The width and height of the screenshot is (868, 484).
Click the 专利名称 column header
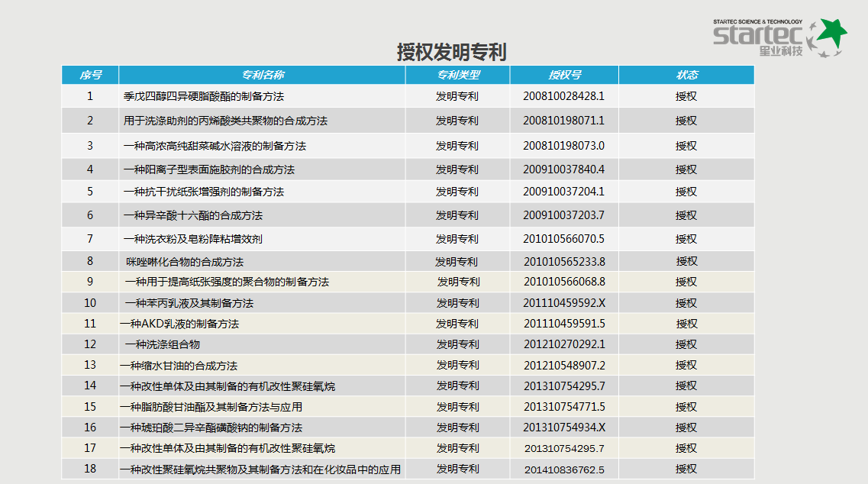click(263, 75)
